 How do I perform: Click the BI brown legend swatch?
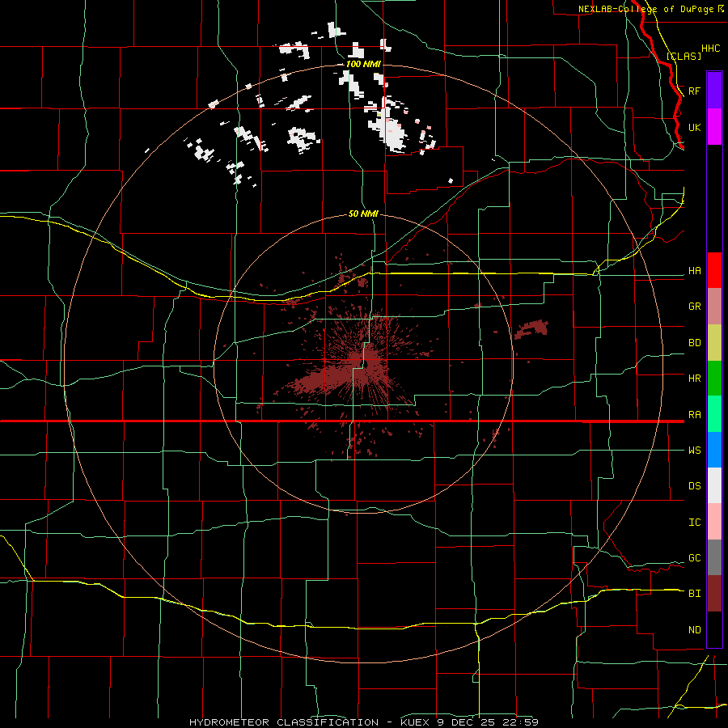pos(714,594)
